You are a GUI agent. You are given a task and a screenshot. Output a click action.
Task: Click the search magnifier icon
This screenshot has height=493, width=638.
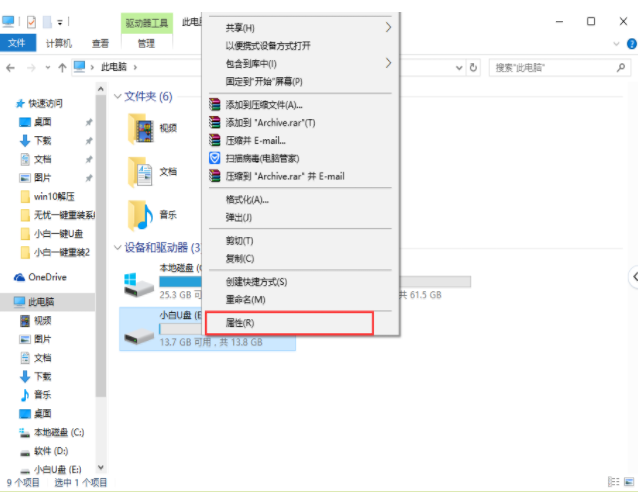coord(621,68)
